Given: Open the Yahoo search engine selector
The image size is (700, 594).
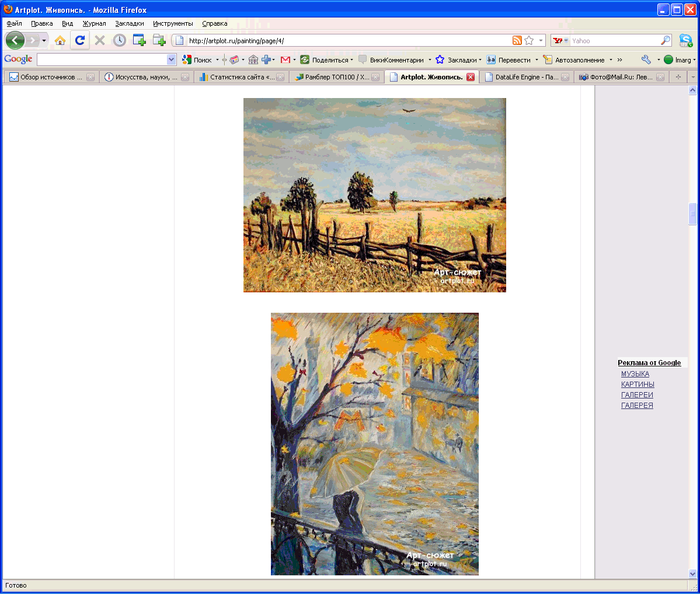Looking at the screenshot, I should [560, 41].
